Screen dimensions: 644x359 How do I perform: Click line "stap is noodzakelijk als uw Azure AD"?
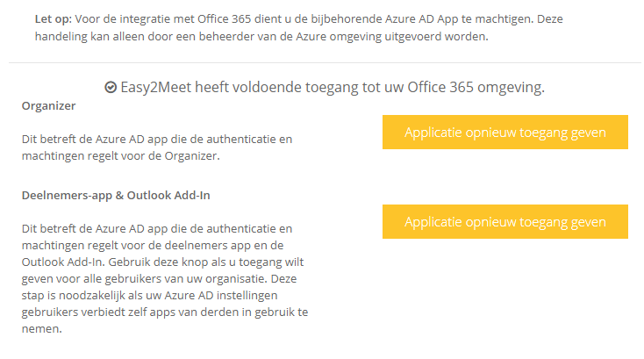coord(149,295)
